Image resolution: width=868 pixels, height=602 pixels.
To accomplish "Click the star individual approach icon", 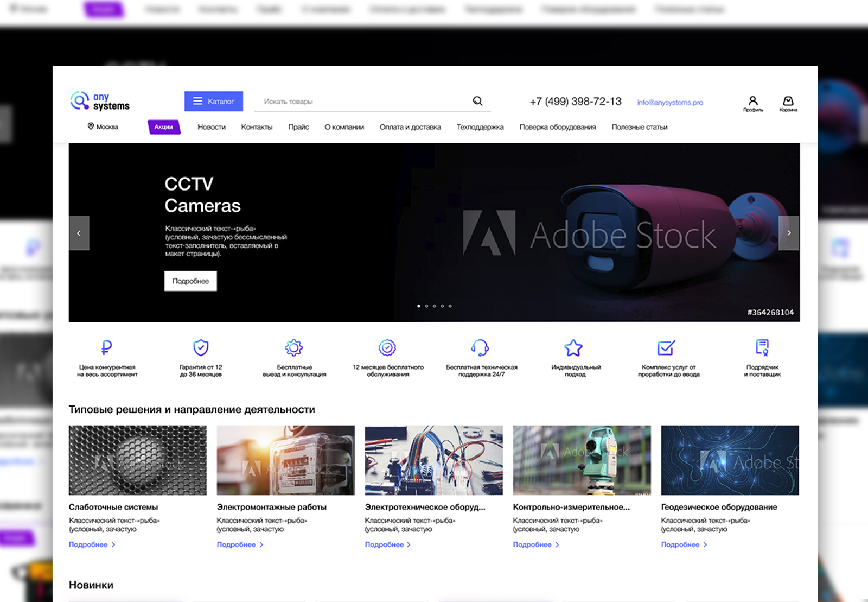I will [x=573, y=347].
